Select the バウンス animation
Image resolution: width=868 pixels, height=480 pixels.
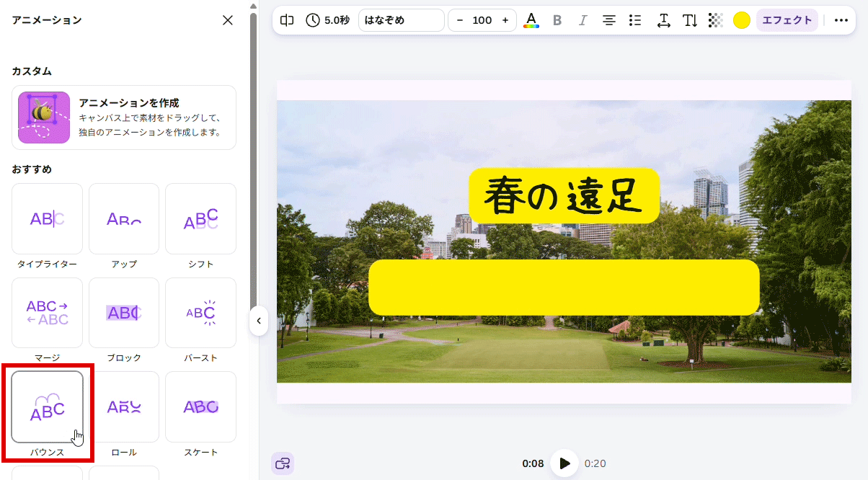pos(48,407)
